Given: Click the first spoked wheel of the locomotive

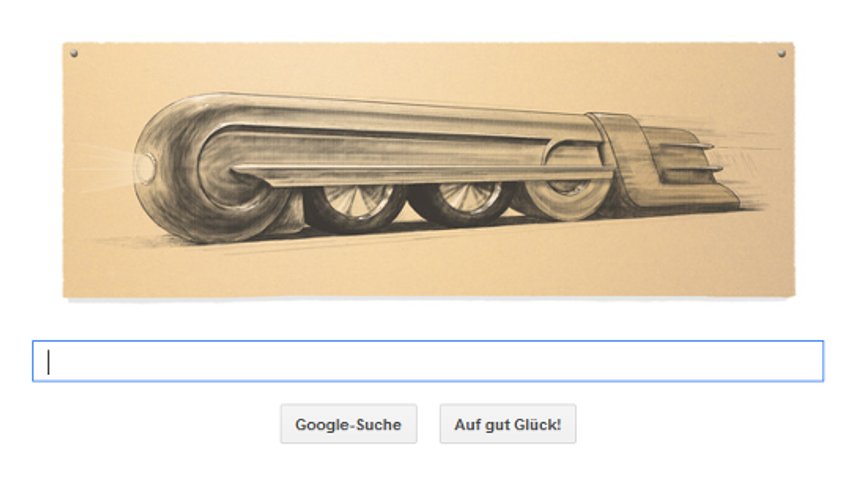Looking at the screenshot, I should [x=355, y=206].
